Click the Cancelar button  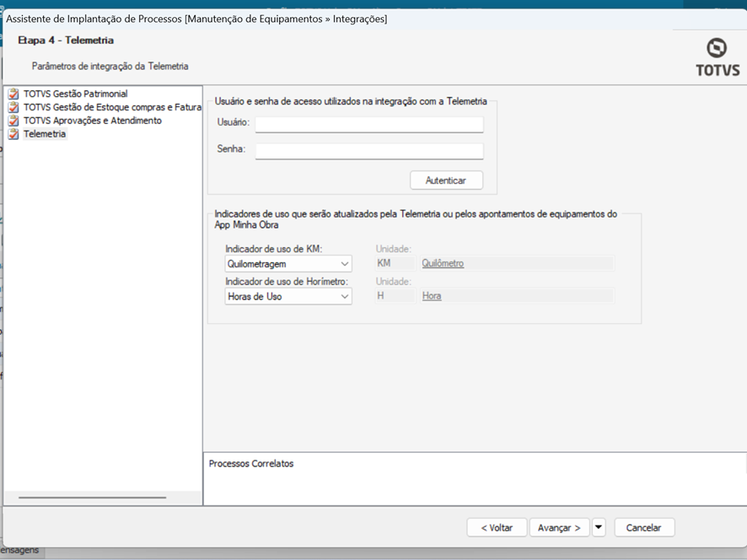pyautogui.click(x=644, y=528)
